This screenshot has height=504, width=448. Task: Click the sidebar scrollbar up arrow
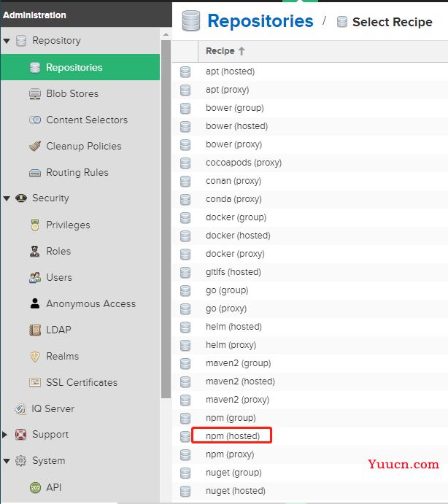click(166, 34)
